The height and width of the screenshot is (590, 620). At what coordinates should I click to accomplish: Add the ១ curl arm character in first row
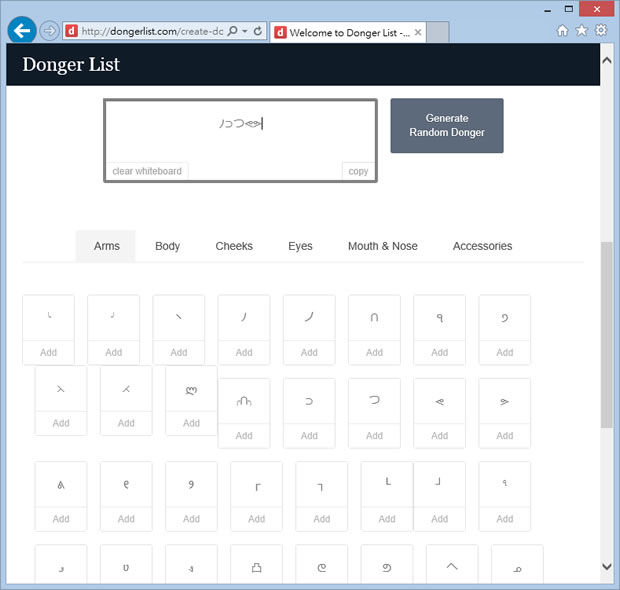point(505,352)
